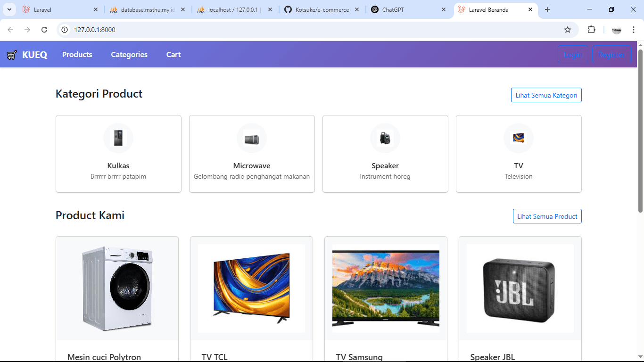644x362 pixels.
Task: Open the TV category icon
Action: 519,138
